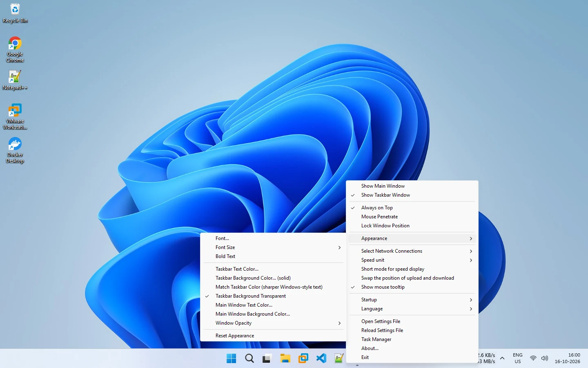Enable Mouse Penetrate option
Viewport: 588px width, 368px height.
click(412, 217)
